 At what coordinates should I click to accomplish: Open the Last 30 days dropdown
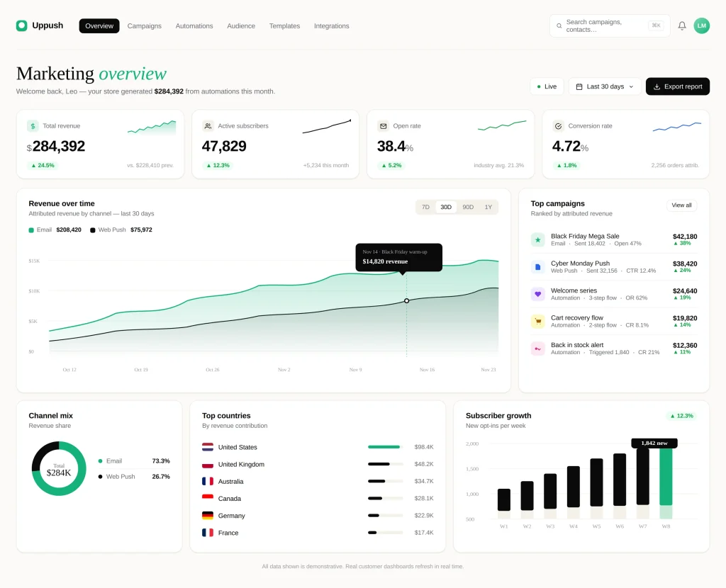click(605, 86)
